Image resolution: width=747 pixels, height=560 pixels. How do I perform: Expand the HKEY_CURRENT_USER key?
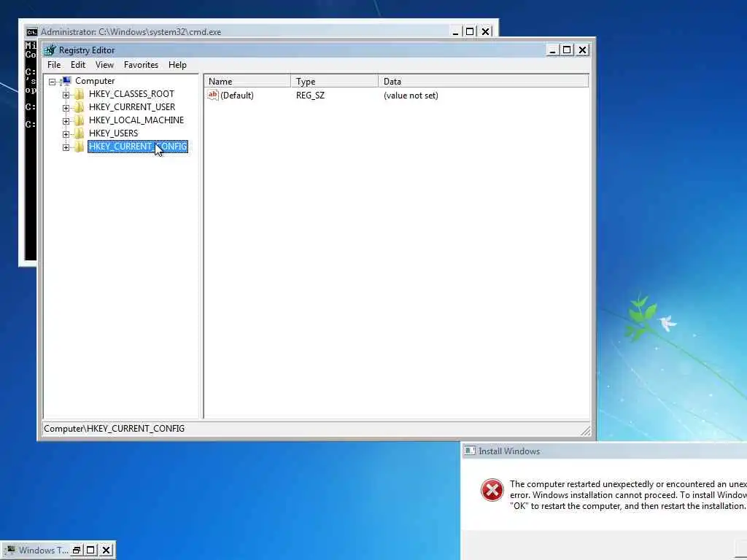click(x=66, y=108)
